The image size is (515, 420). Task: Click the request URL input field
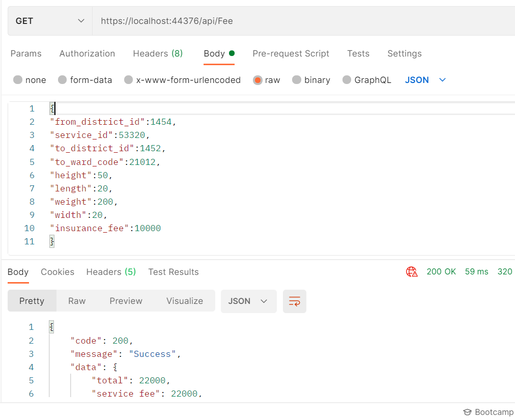[303, 21]
